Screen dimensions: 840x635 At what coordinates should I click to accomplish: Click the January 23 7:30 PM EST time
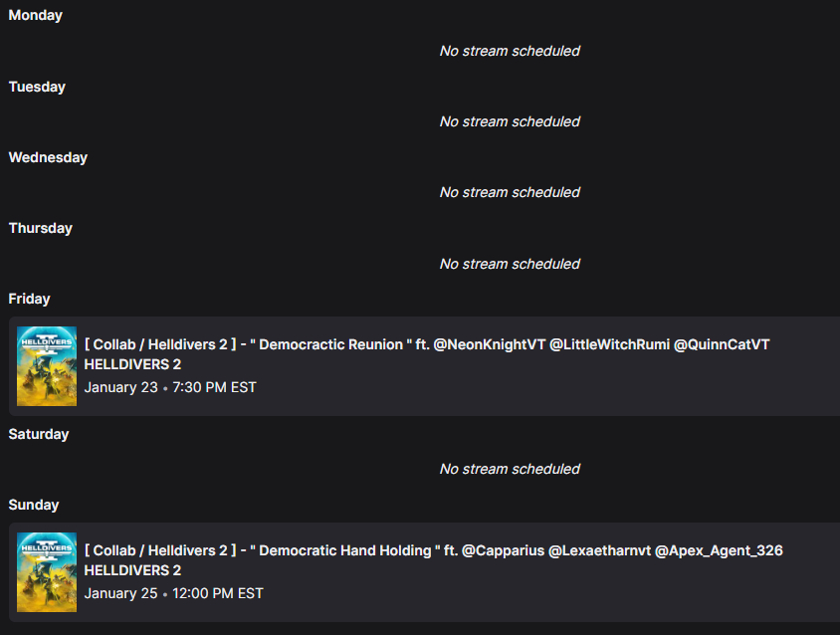click(x=170, y=387)
